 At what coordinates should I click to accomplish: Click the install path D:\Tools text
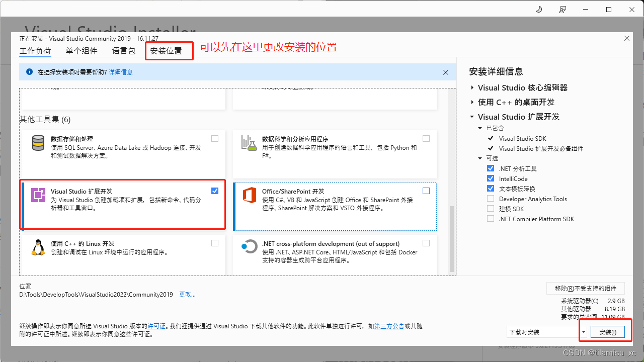click(x=96, y=295)
